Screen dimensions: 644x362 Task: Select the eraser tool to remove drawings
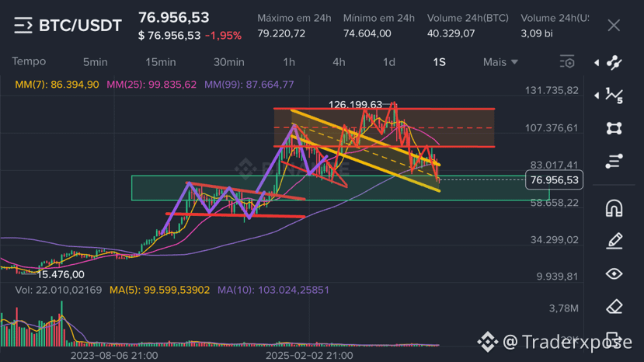(x=614, y=307)
